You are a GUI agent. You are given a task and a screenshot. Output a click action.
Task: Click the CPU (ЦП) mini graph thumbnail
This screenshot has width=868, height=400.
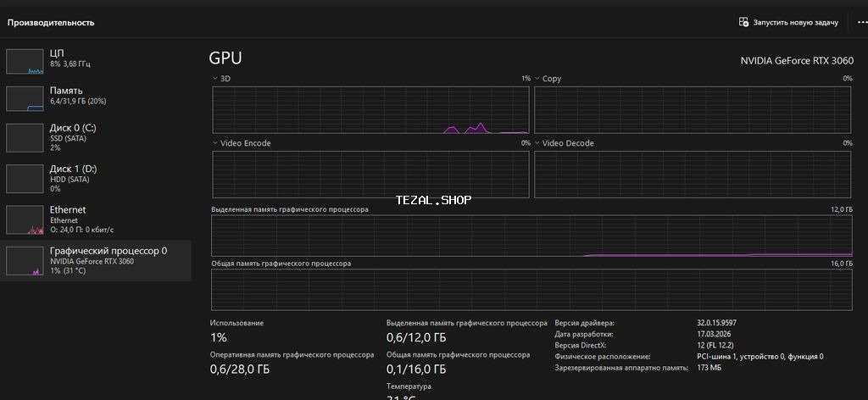[25, 61]
